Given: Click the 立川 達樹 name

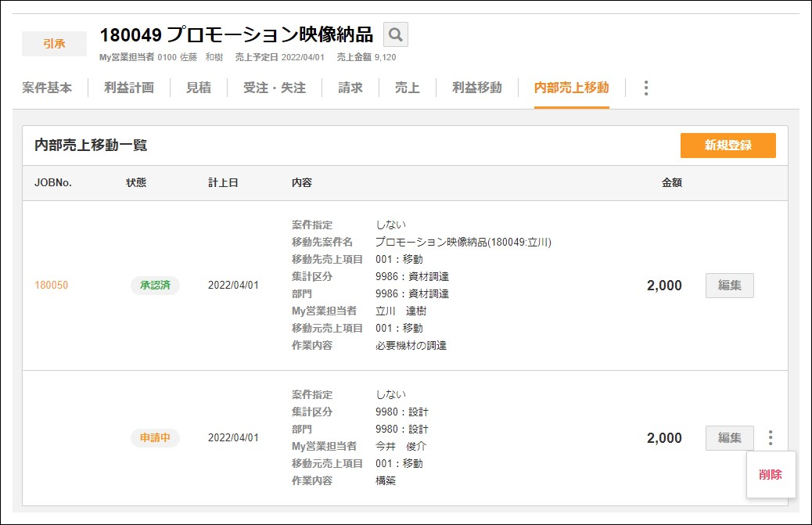Looking at the screenshot, I should (x=401, y=311).
